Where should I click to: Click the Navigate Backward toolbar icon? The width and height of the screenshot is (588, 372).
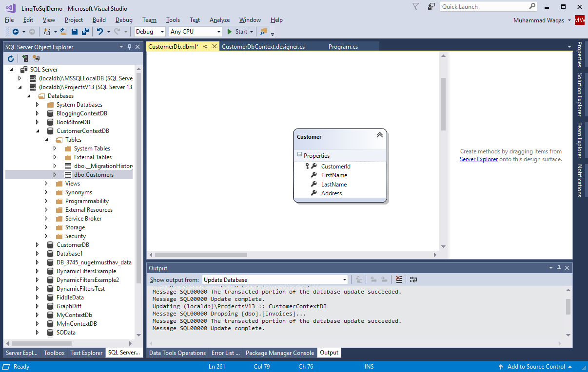[x=16, y=32]
